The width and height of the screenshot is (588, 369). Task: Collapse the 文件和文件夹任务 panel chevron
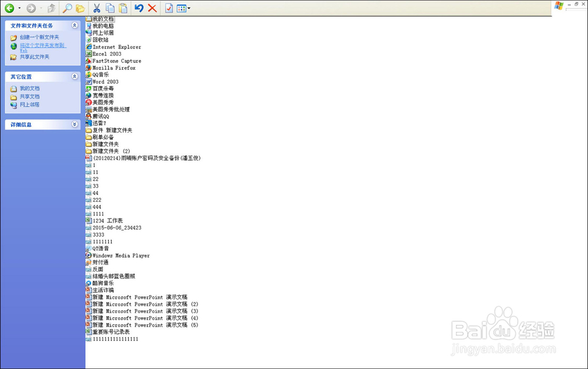[75, 25]
